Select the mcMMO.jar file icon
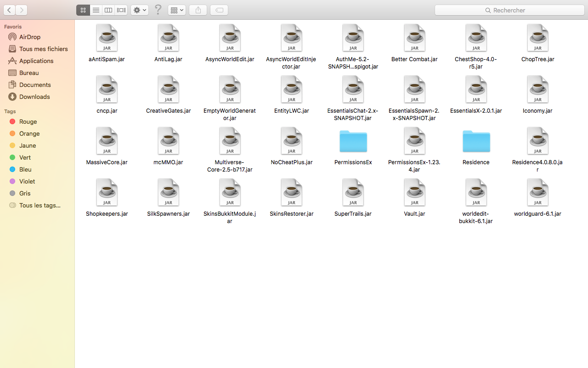This screenshot has width=588, height=368. pos(169,141)
